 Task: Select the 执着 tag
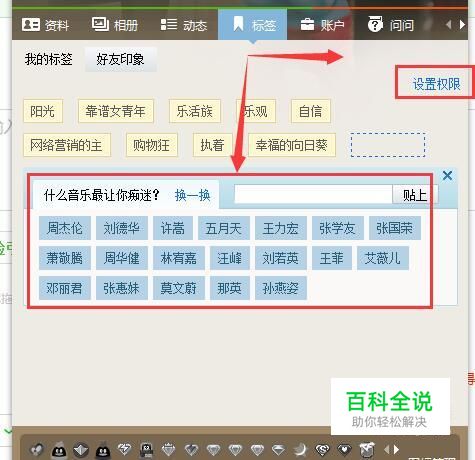coord(212,145)
